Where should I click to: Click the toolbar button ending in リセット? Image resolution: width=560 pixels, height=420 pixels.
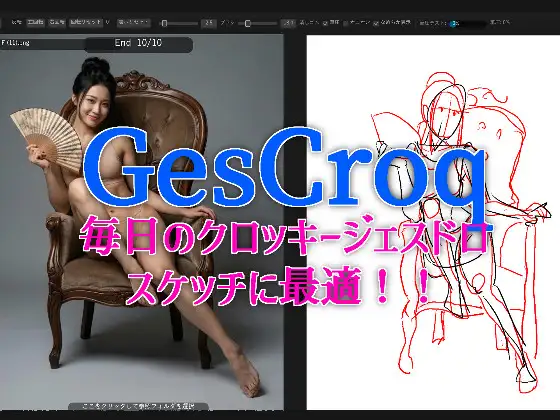(x=86, y=22)
